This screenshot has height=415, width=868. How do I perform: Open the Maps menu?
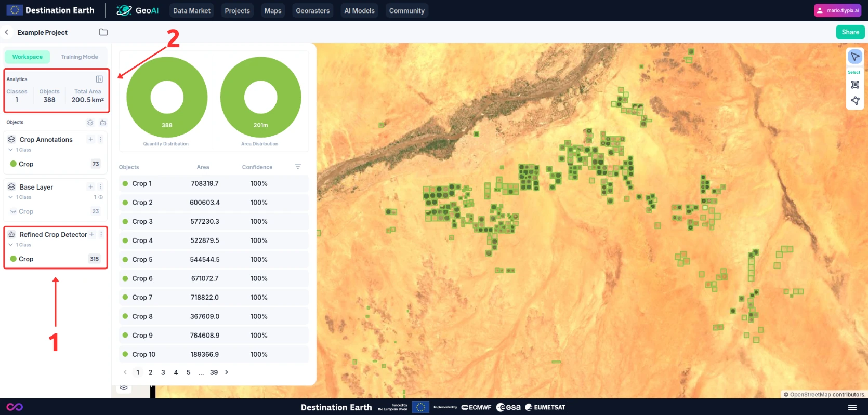273,10
